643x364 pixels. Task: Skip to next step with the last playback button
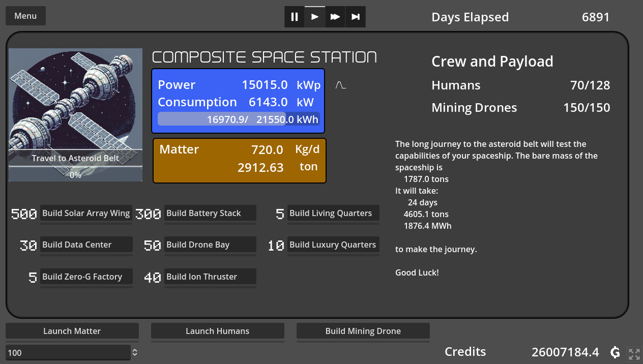356,17
